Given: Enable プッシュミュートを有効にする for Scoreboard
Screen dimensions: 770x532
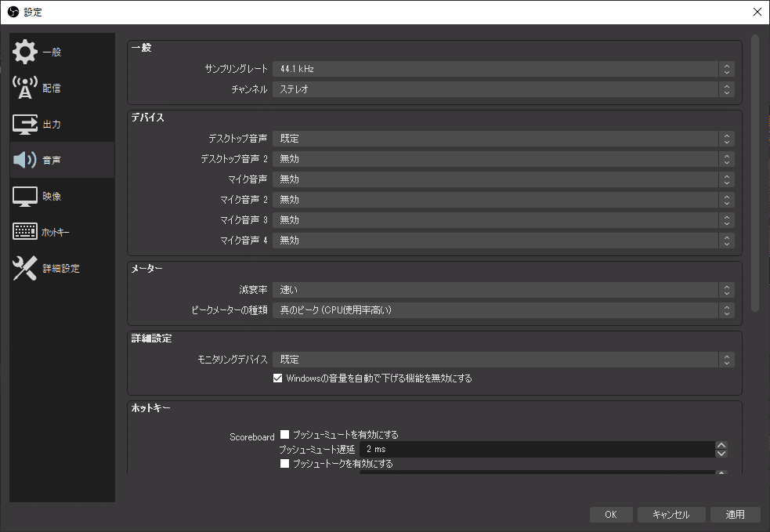Looking at the screenshot, I should 285,435.
